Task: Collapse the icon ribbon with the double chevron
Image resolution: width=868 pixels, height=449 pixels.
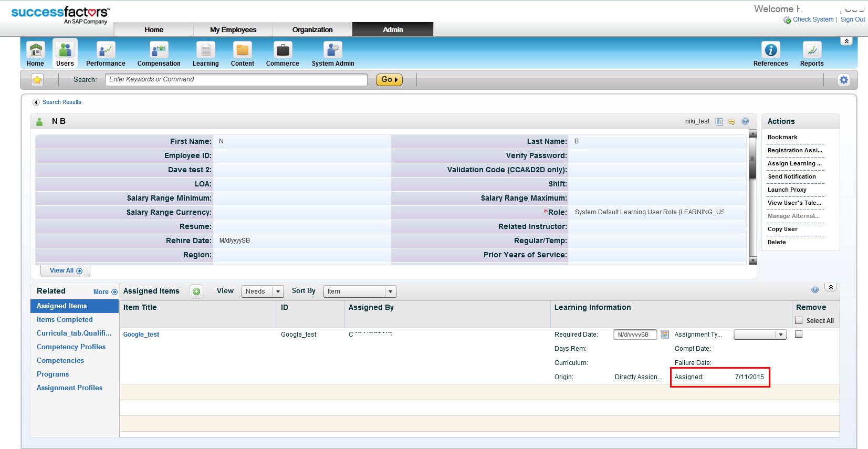Action: click(x=846, y=41)
